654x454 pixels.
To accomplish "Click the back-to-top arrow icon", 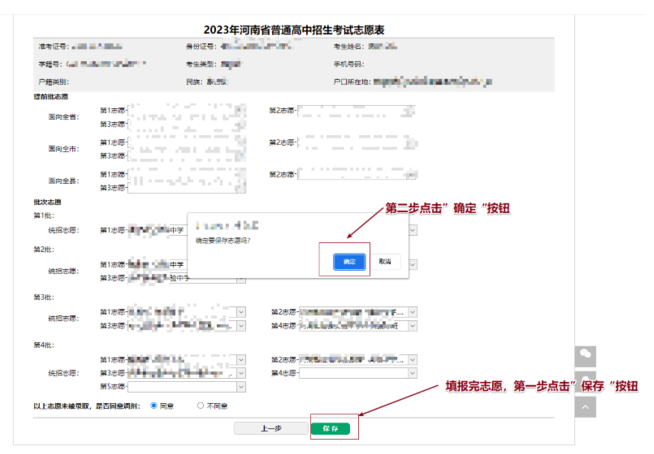I will [587, 406].
